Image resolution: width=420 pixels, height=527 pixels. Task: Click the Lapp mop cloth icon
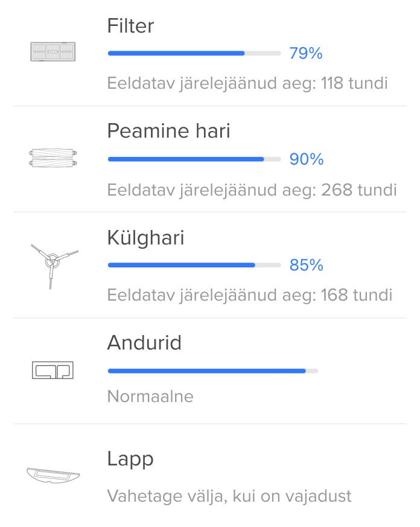coord(52,474)
